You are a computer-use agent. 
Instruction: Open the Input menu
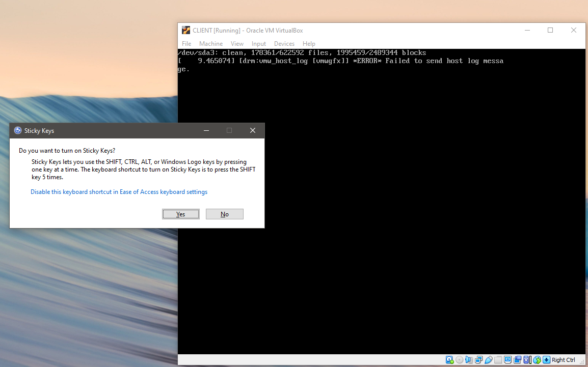(259, 44)
